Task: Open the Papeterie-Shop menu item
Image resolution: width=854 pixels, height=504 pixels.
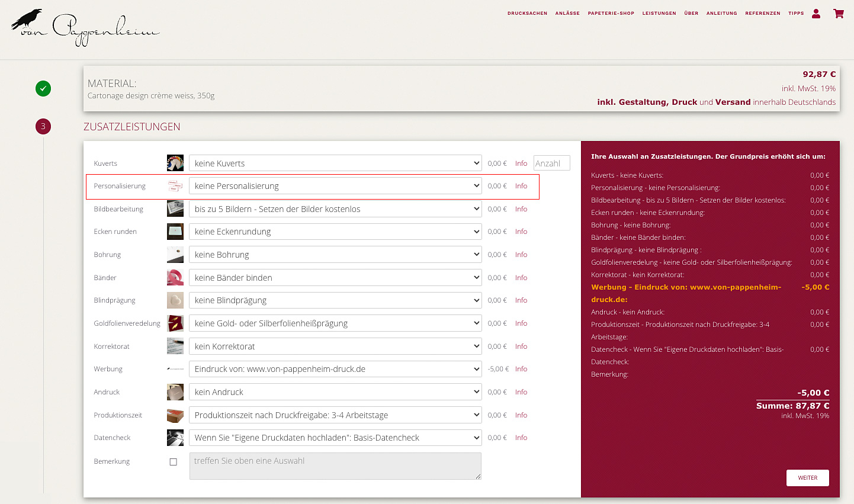Action: 611,13
